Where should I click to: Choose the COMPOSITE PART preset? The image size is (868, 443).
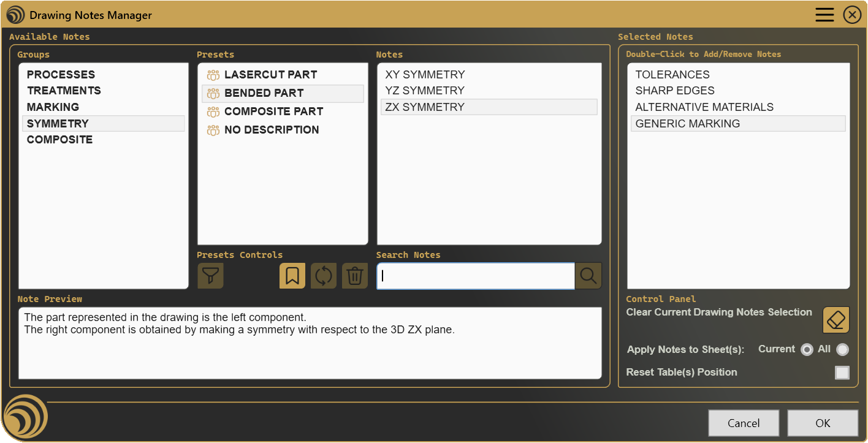coord(283,112)
